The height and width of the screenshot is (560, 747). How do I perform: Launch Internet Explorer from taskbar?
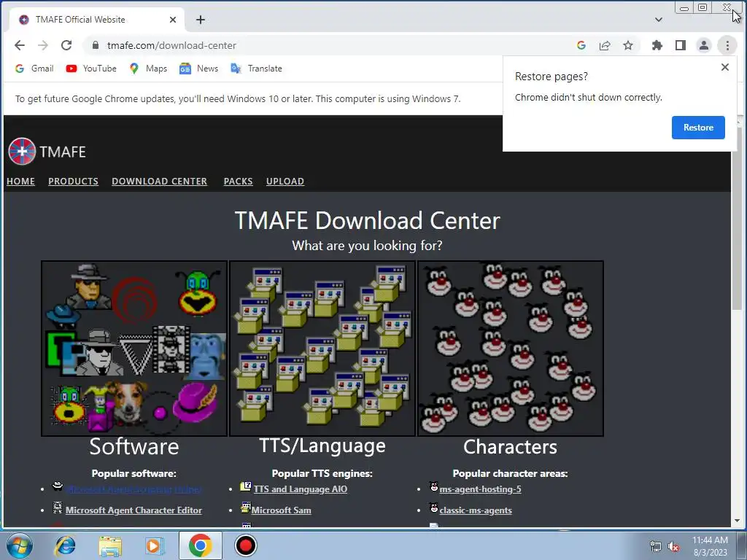pyautogui.click(x=65, y=545)
